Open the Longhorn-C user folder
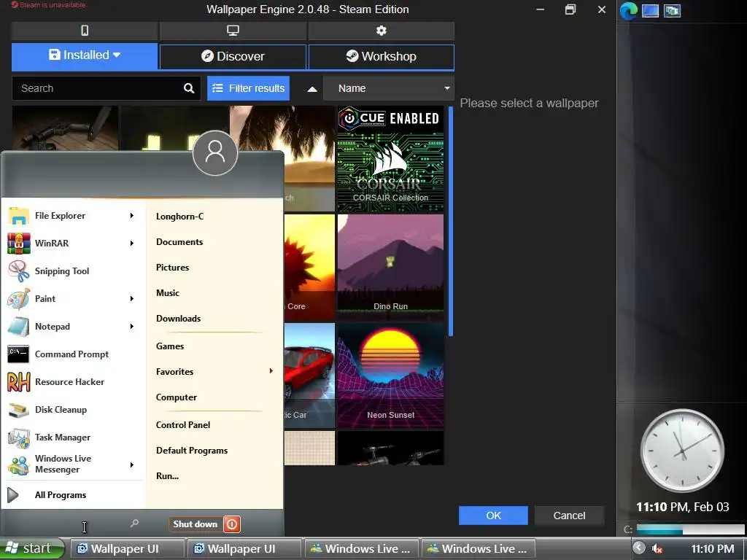Screen dimensions: 747x560 179,217
